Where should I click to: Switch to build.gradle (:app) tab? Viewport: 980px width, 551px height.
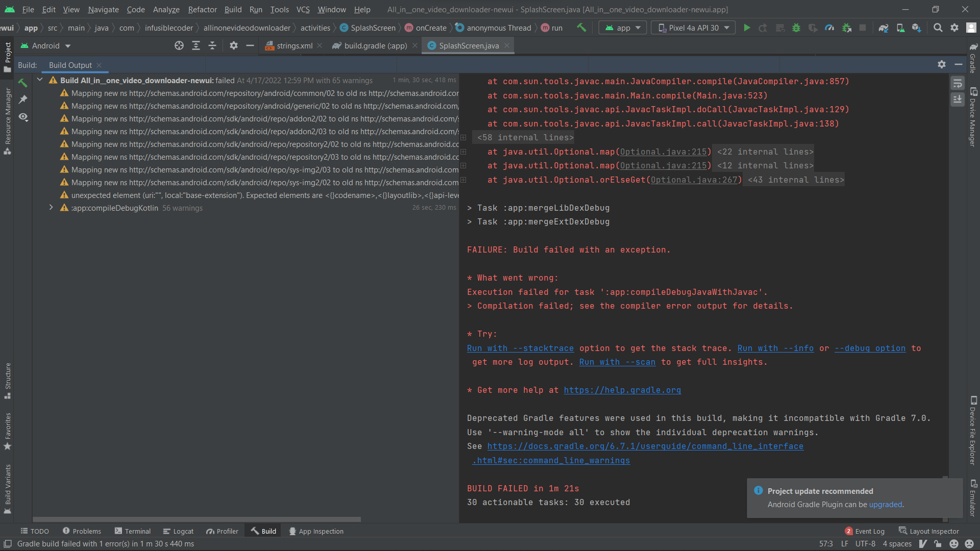coord(375,45)
